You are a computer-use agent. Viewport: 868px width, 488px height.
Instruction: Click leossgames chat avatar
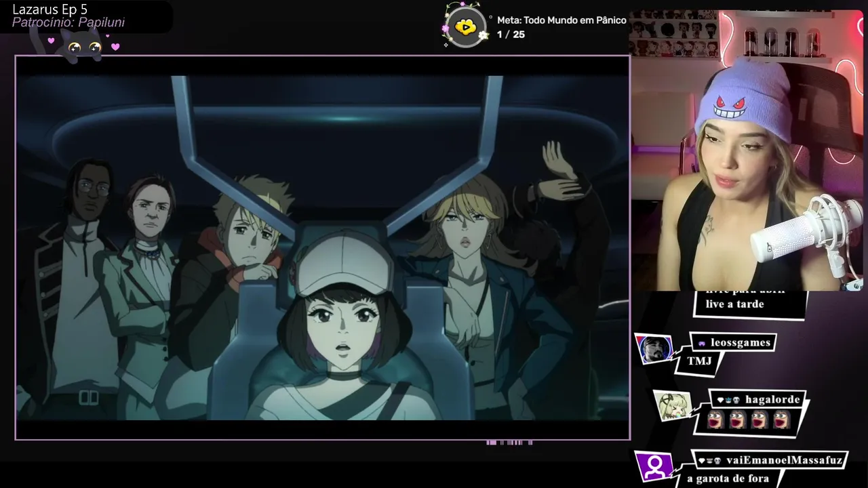(x=655, y=350)
